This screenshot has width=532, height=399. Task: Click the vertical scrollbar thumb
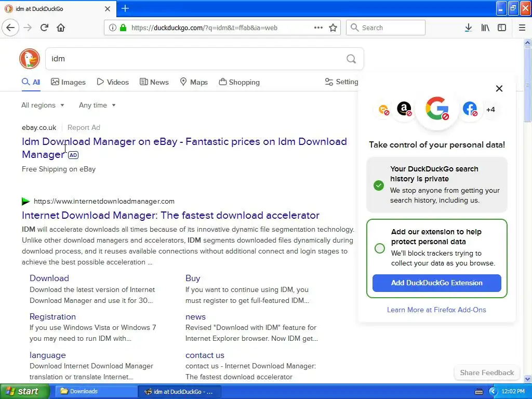(527, 85)
